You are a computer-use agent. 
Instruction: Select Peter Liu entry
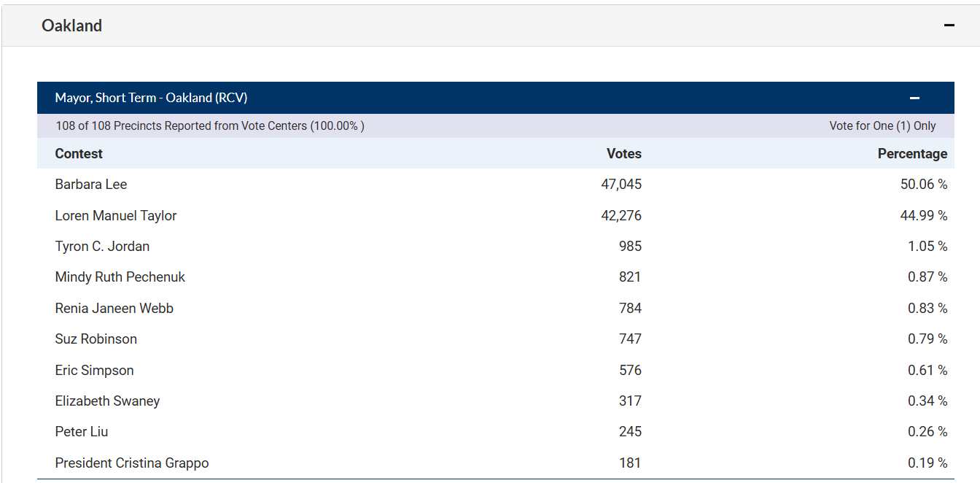click(x=81, y=432)
